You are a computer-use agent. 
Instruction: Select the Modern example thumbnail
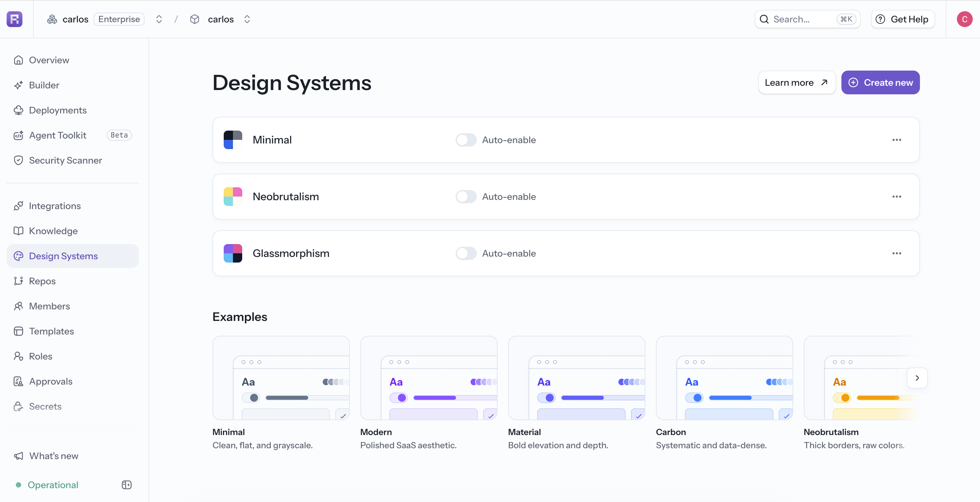tap(429, 378)
